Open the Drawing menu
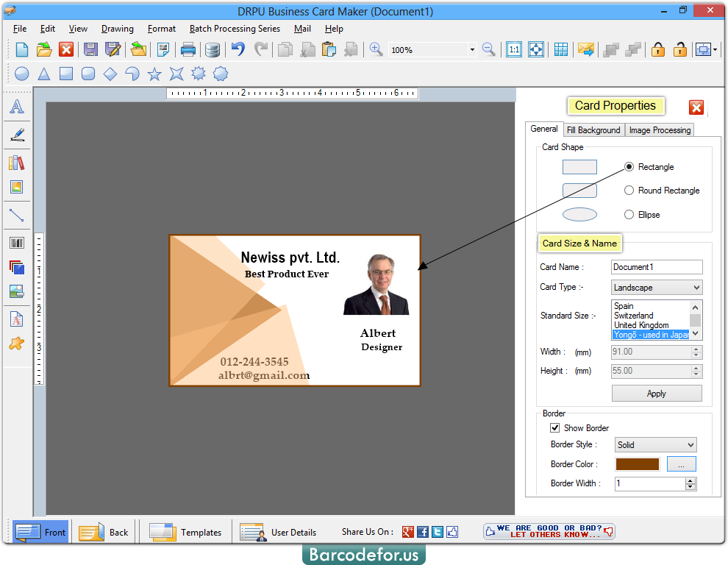 tap(118, 29)
